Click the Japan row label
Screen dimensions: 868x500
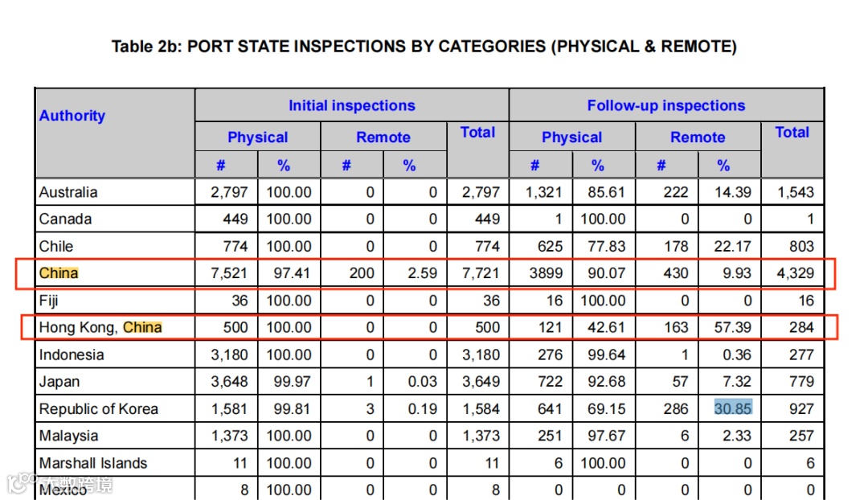59,382
